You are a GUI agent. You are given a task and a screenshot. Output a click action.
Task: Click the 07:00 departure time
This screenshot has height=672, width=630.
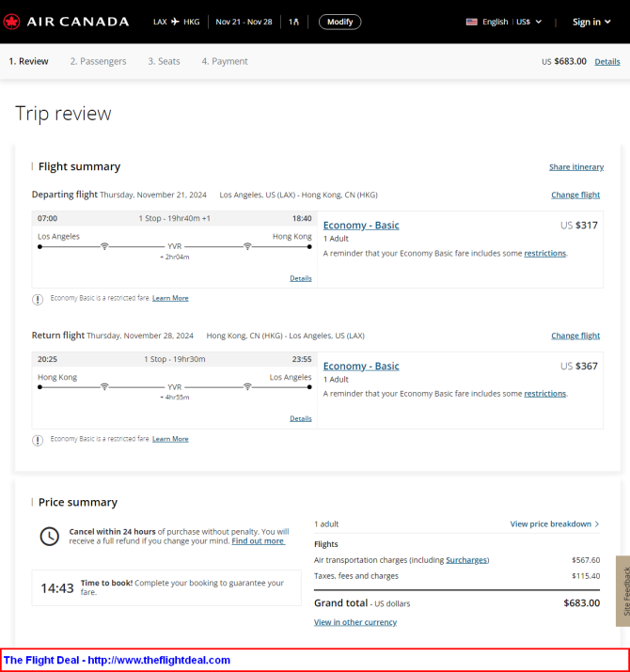click(47, 219)
